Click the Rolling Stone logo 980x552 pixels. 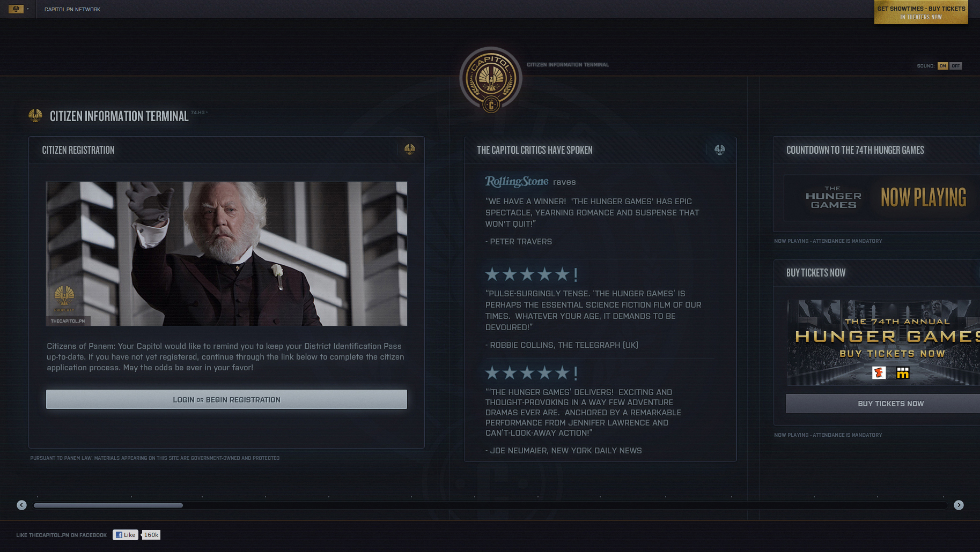517,182
